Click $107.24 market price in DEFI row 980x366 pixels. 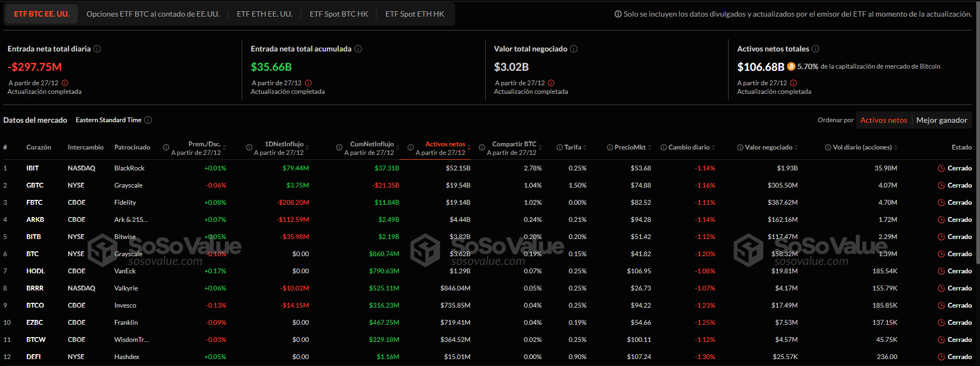pos(639,357)
